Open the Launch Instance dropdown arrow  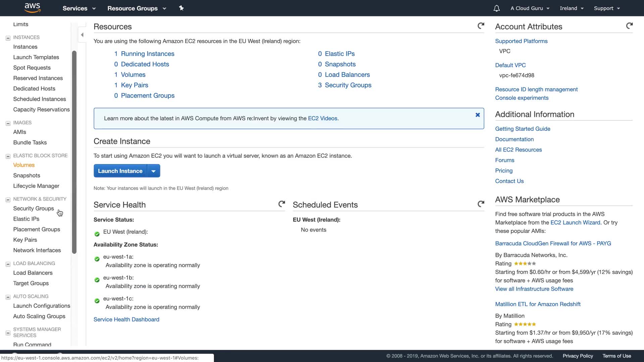tap(153, 171)
